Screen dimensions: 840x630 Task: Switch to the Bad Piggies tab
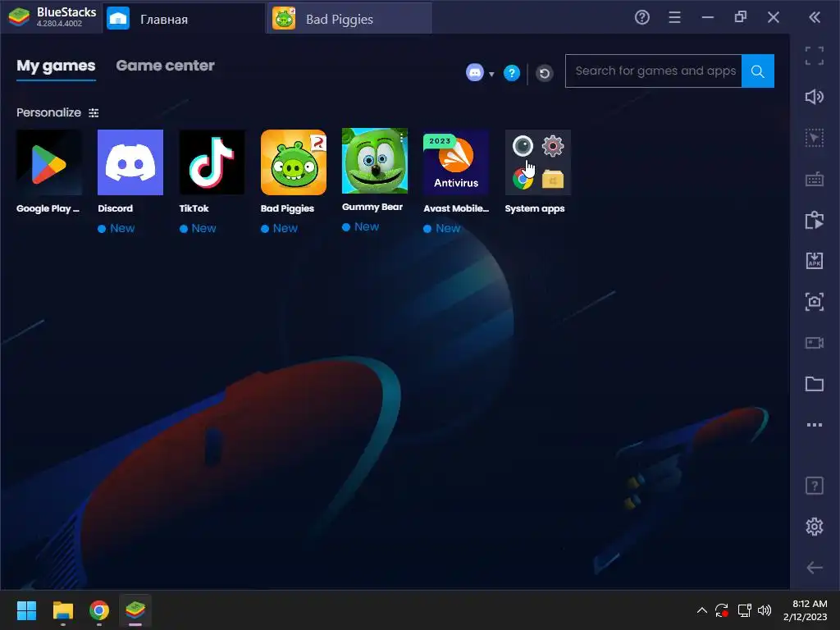[x=349, y=19]
